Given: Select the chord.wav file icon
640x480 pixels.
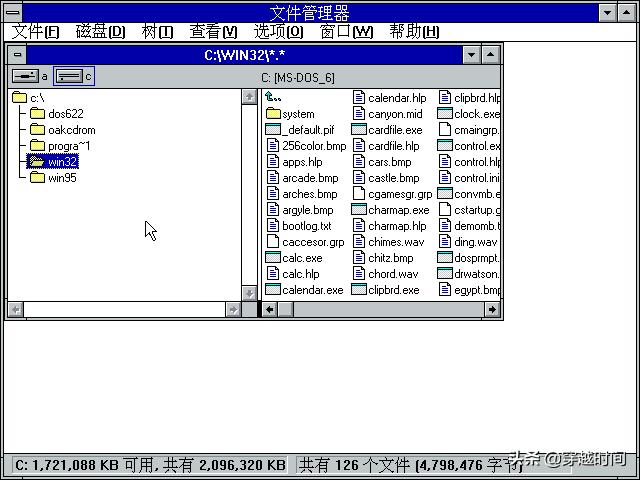Looking at the screenshot, I should click(x=359, y=273).
